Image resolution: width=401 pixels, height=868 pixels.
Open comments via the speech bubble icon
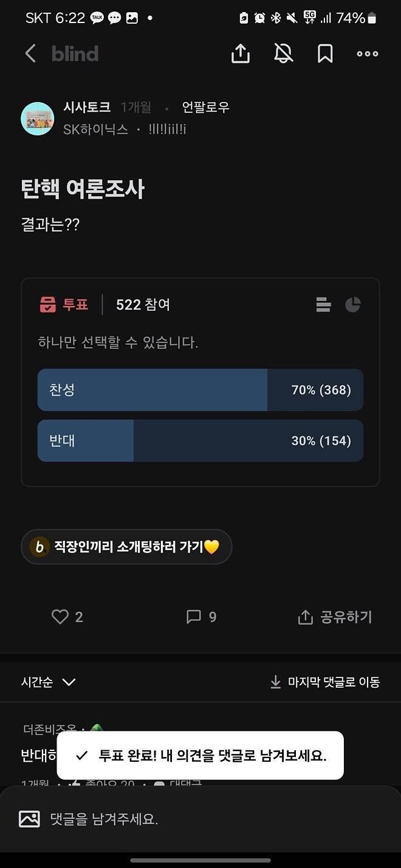pyautogui.click(x=193, y=617)
